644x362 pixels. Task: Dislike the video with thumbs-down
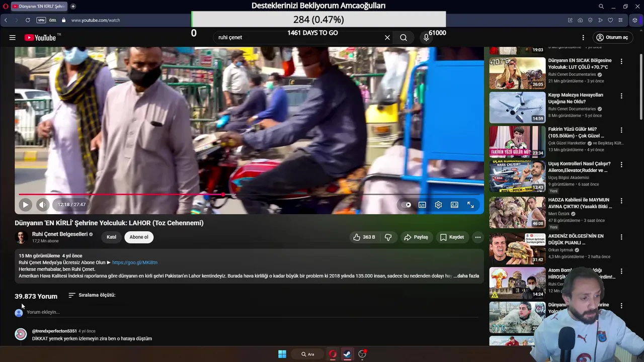pyautogui.click(x=388, y=237)
